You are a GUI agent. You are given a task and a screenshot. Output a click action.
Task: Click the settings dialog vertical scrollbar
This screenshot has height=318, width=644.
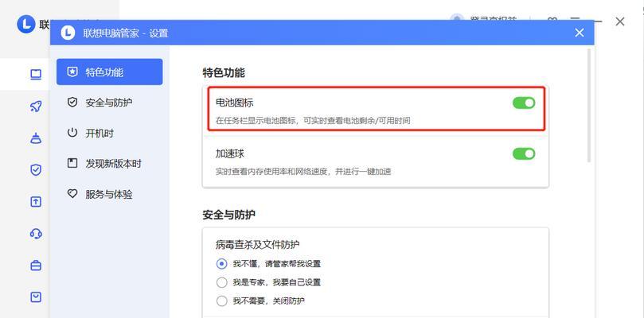click(x=589, y=105)
